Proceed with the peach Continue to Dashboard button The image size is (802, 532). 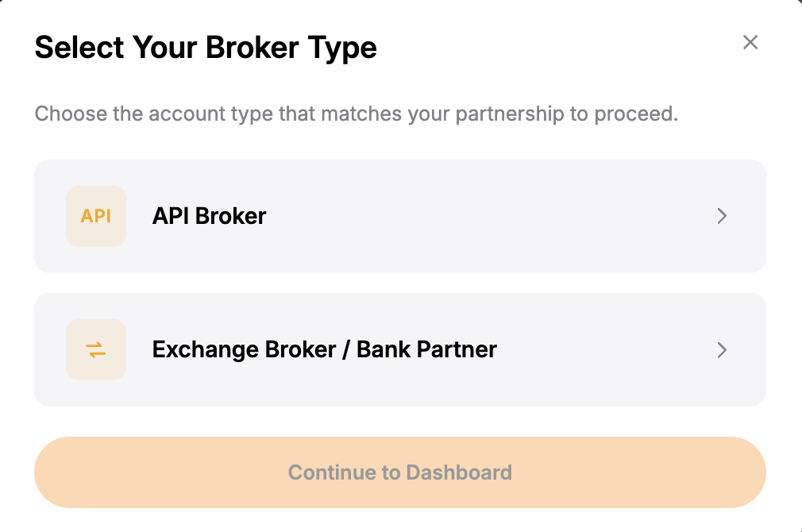tap(400, 472)
